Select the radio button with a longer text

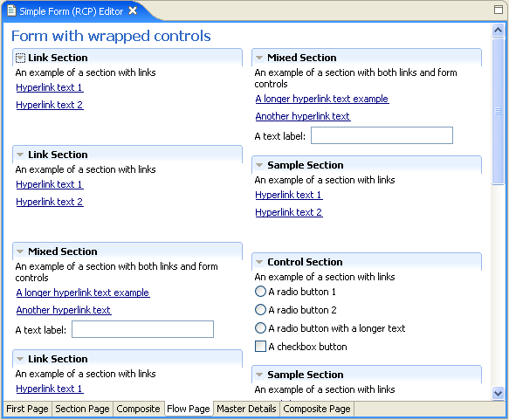pos(260,327)
